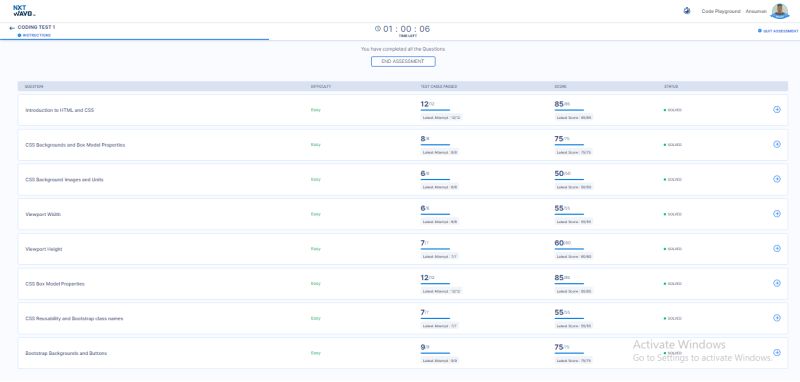Click the score progress bar for Viewport Height
This screenshot has height=382, width=800.
569,249
